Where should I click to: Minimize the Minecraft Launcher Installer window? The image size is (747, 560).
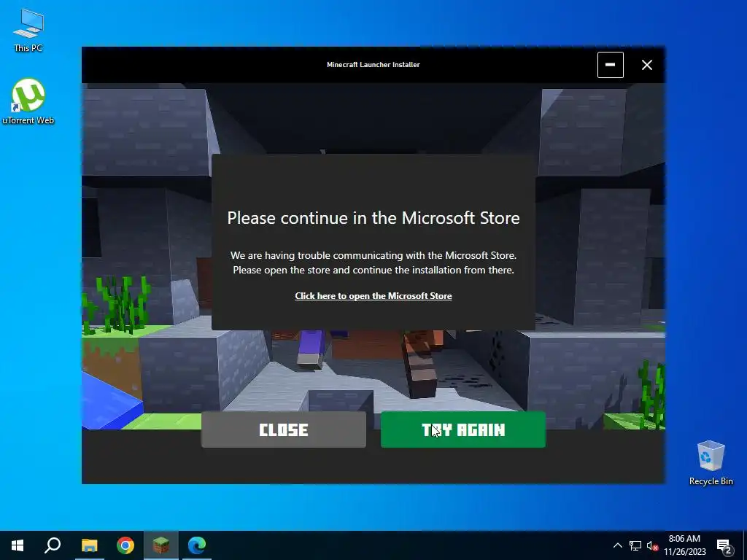click(611, 65)
